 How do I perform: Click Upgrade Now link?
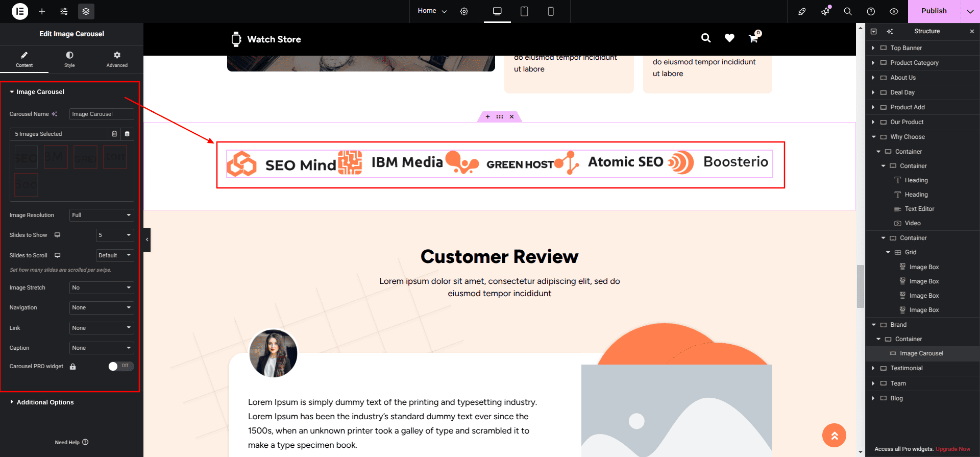[953, 449]
